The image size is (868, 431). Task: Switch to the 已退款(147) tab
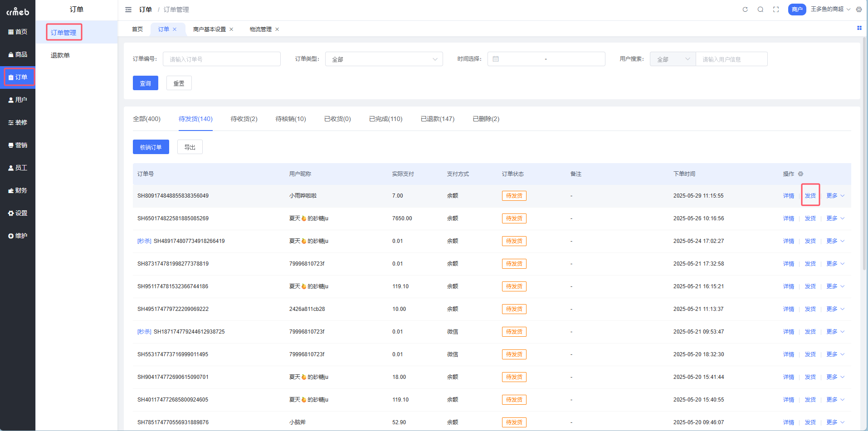[437, 119]
